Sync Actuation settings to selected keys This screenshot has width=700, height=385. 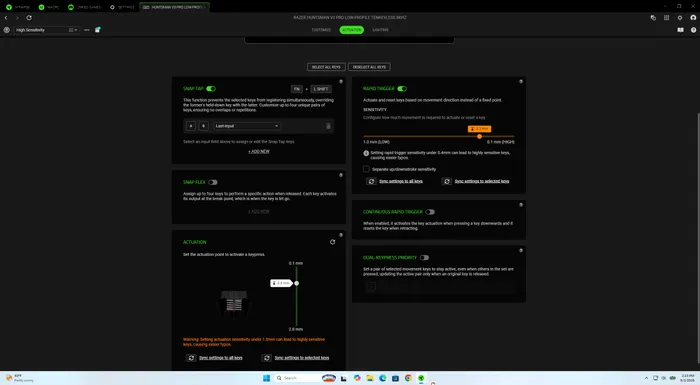click(x=302, y=358)
